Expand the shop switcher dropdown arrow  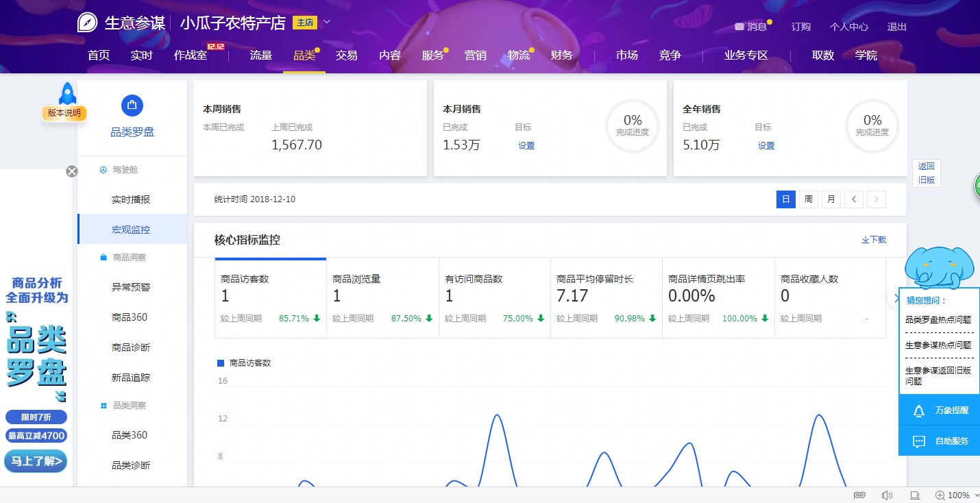pyautogui.click(x=327, y=22)
